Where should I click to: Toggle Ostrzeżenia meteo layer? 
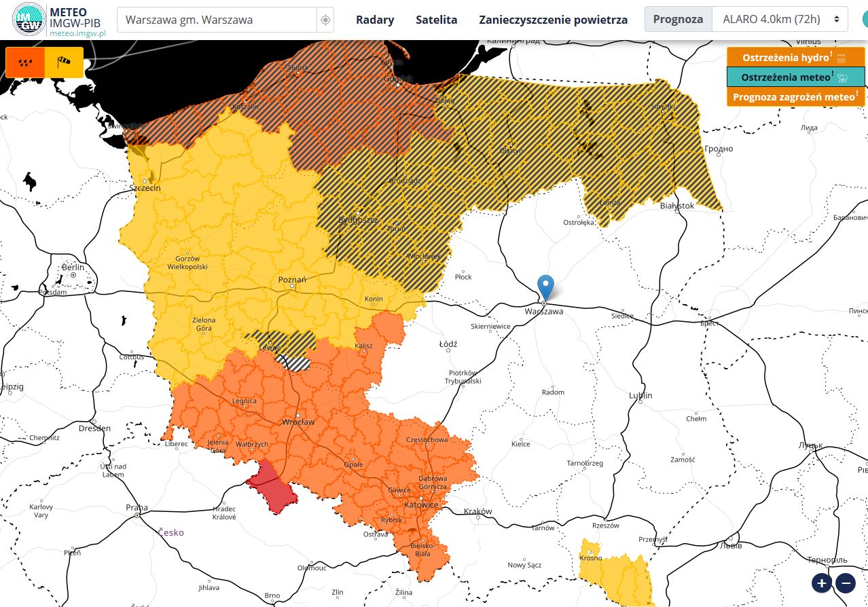[x=795, y=77]
